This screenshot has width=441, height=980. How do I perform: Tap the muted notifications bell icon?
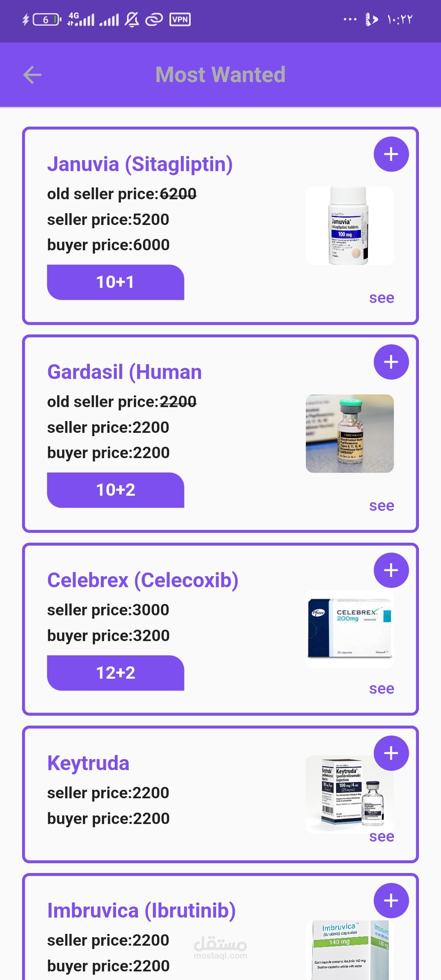click(131, 19)
